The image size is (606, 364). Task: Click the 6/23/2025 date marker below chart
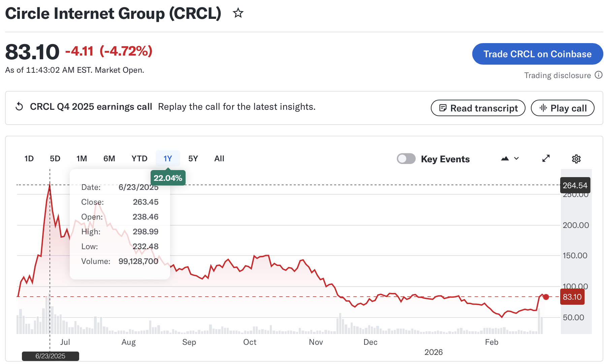tap(50, 356)
